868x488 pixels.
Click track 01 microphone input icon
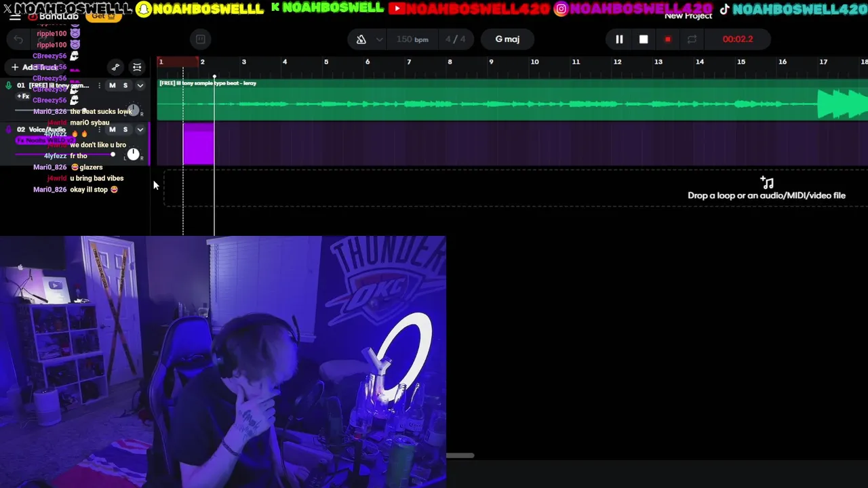[8, 85]
